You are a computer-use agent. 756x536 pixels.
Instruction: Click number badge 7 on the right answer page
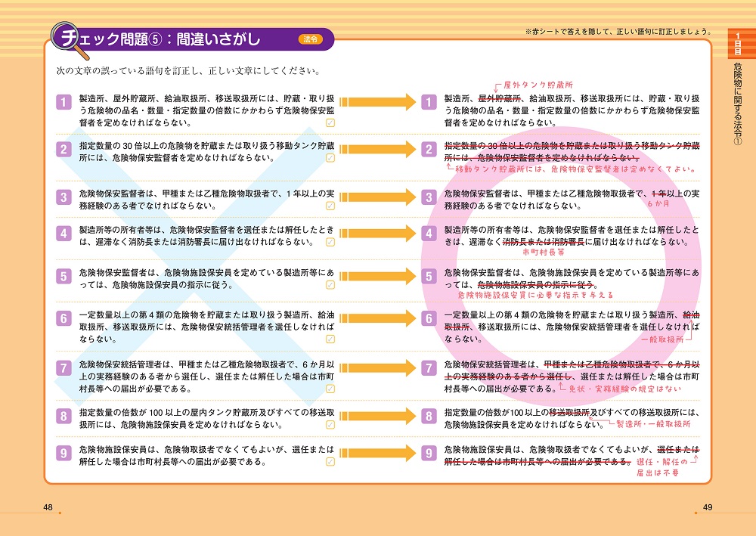429,368
